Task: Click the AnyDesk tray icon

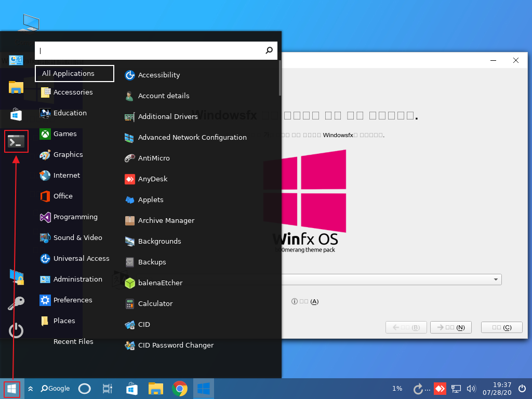Action: pyautogui.click(x=440, y=389)
